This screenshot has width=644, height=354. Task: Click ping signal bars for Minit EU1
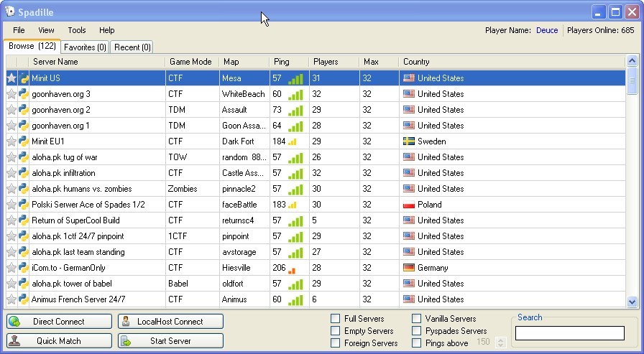[x=292, y=142]
